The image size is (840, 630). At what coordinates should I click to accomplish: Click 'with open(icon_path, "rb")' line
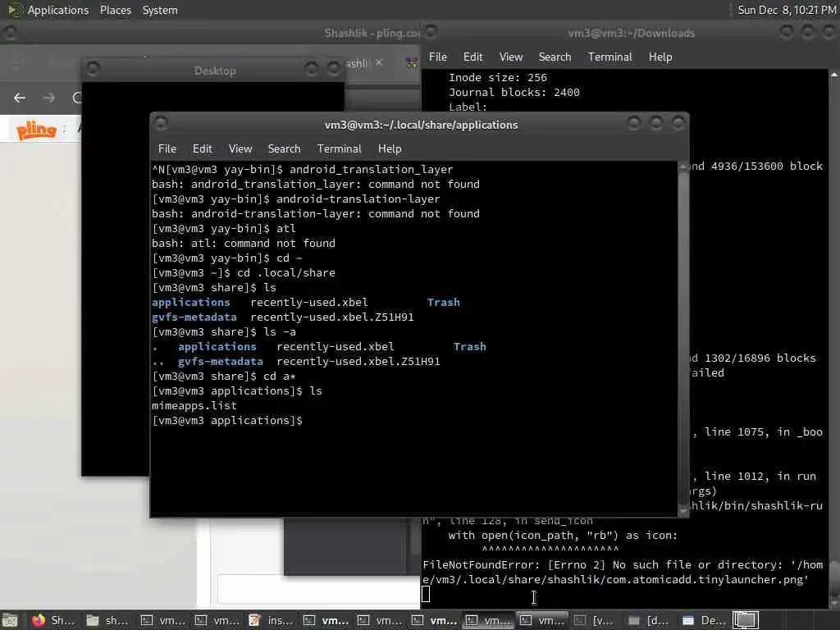click(563, 535)
